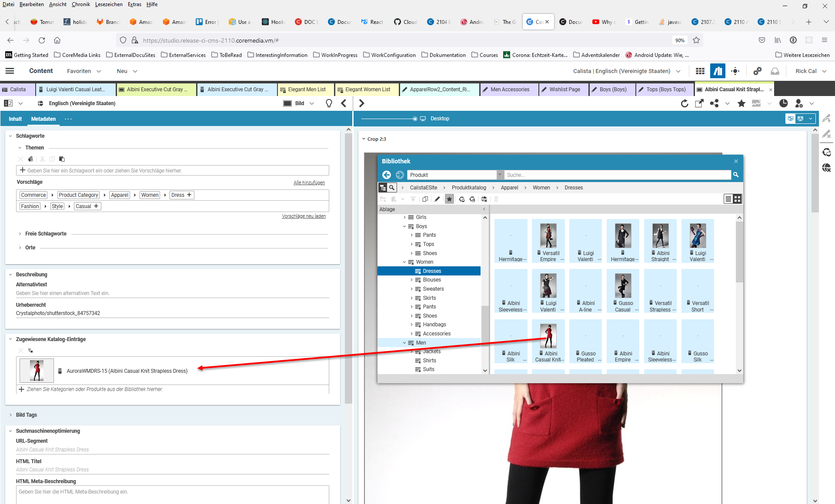835x504 pixels.
Task: Click the Alle hinzufügen link
Action: (309, 182)
